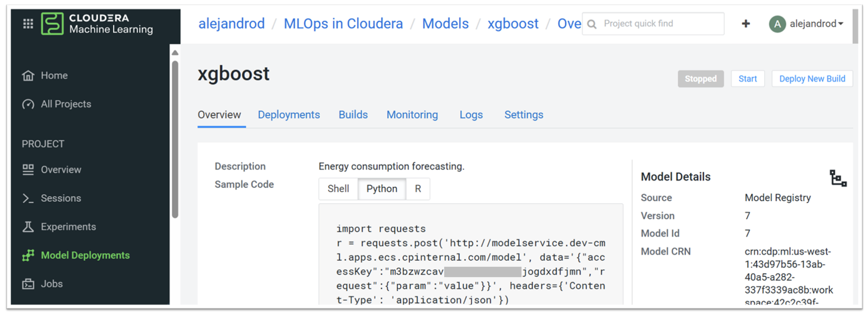Open the alejandrod account dropdown
The width and height of the screenshot is (868, 316).
tap(816, 24)
